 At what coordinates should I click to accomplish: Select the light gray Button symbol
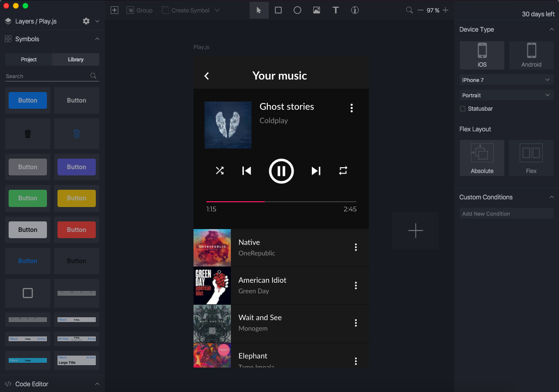[x=28, y=230]
